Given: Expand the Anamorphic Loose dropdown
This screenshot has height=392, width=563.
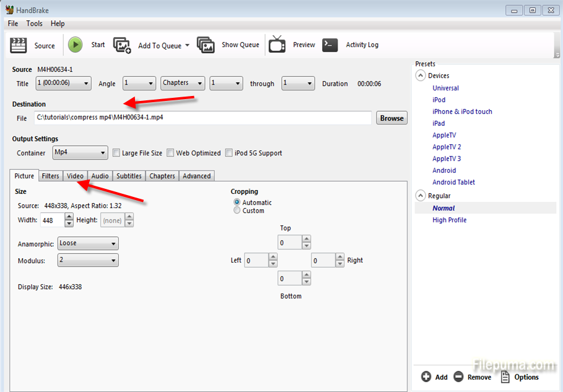Looking at the screenshot, I should [x=87, y=244].
